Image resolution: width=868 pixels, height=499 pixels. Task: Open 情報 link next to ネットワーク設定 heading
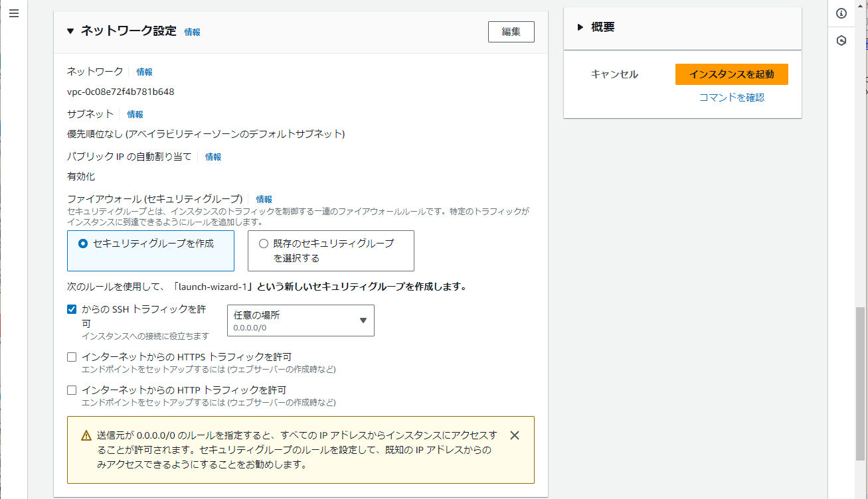point(192,32)
